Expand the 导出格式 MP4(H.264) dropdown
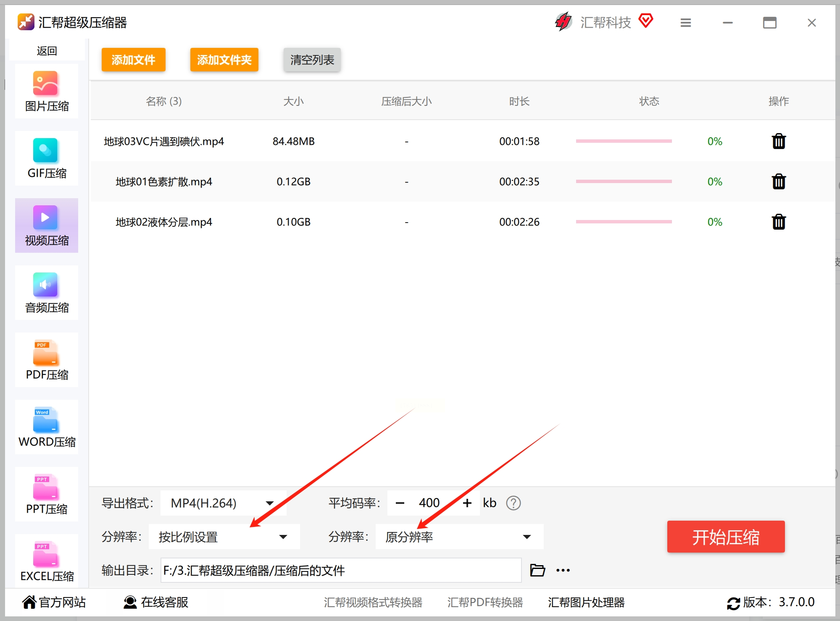 click(224, 503)
